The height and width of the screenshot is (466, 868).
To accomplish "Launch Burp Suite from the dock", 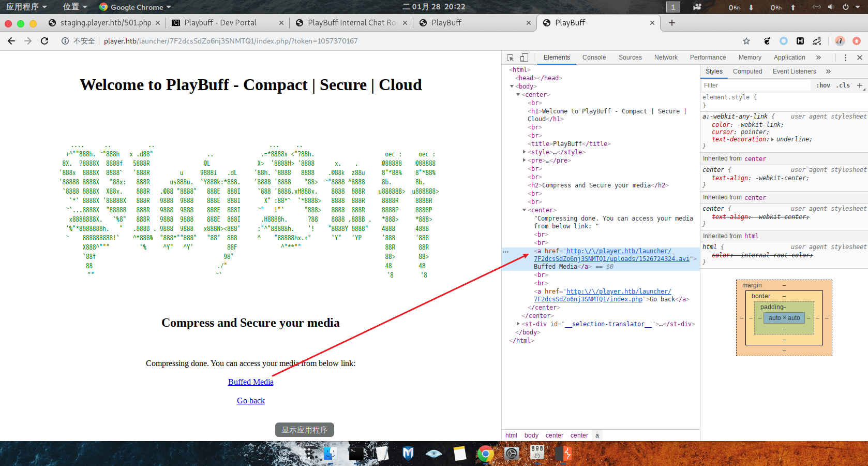I will click(563, 454).
